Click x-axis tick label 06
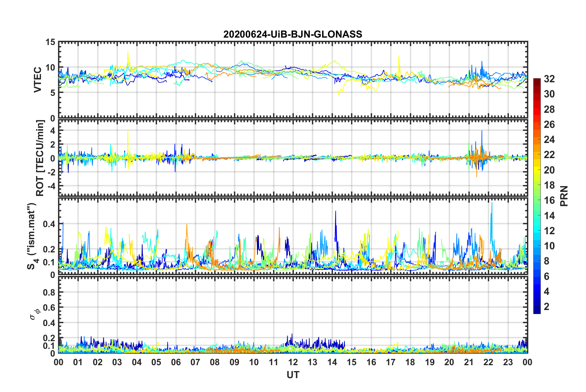The width and height of the screenshot is (586, 392). point(176,362)
